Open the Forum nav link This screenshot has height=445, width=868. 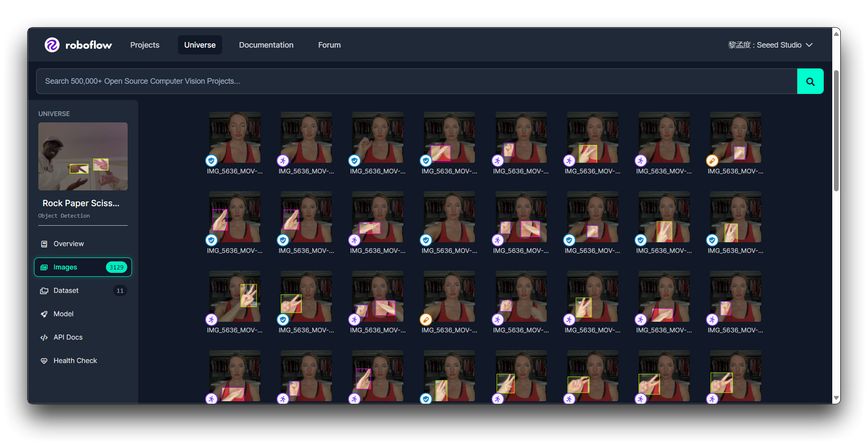[x=329, y=45]
